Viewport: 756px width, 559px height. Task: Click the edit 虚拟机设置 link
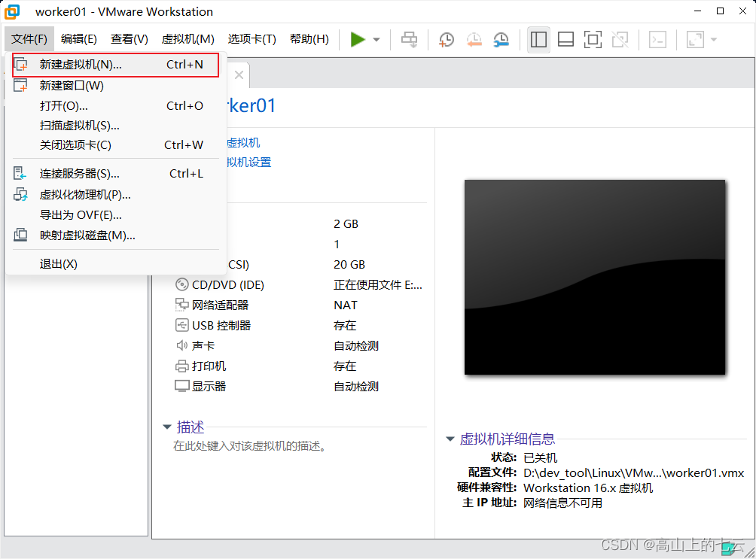[248, 163]
